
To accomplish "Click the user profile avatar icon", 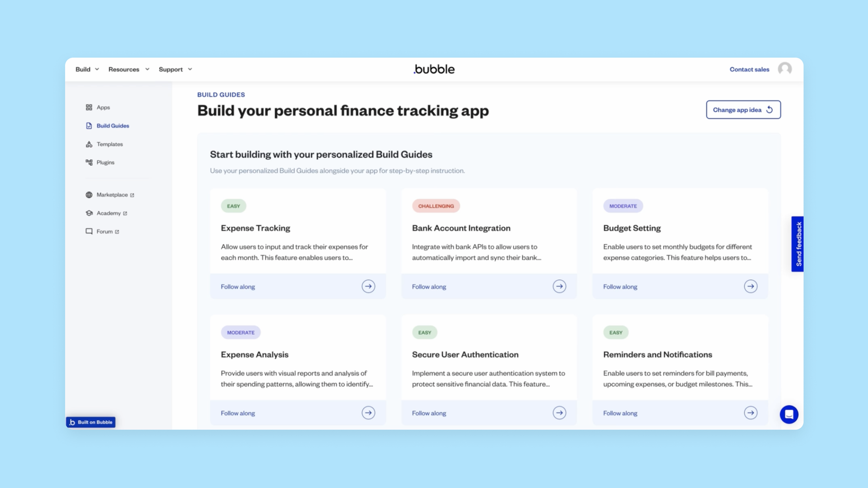I will tap(785, 69).
